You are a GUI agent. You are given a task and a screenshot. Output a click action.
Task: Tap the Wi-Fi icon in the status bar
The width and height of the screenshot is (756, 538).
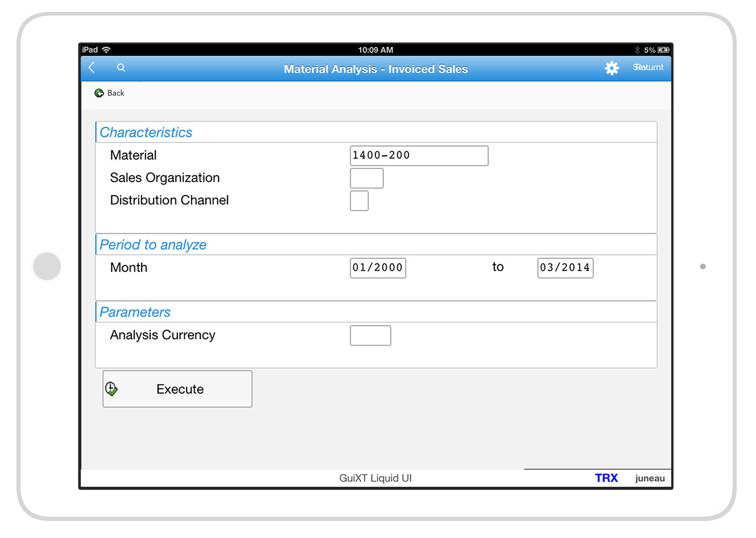(106, 50)
